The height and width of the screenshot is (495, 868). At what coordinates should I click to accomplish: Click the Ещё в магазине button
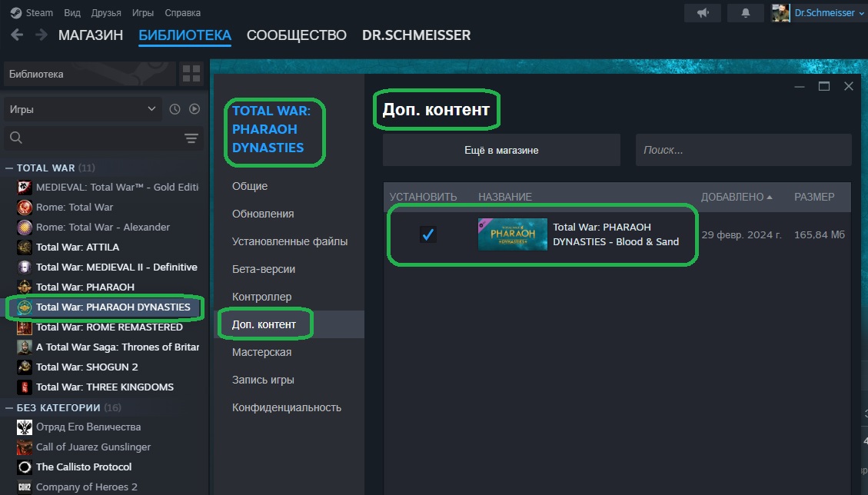[x=501, y=150]
